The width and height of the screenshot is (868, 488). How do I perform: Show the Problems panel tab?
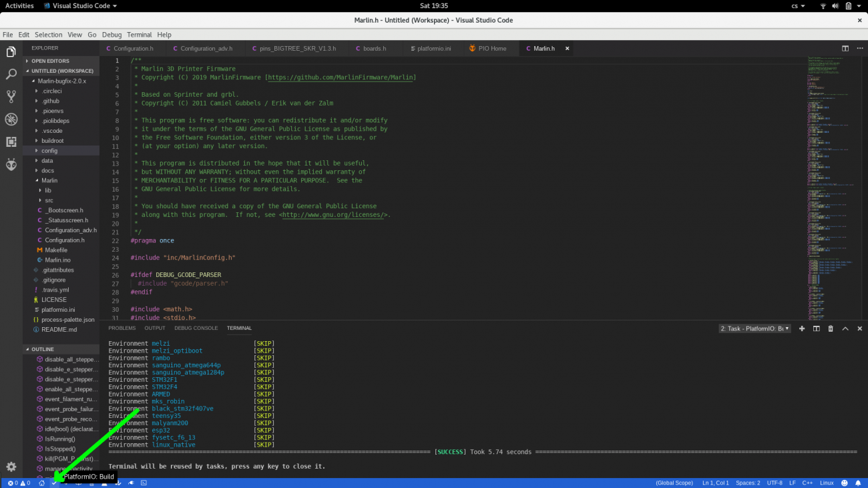click(122, 328)
